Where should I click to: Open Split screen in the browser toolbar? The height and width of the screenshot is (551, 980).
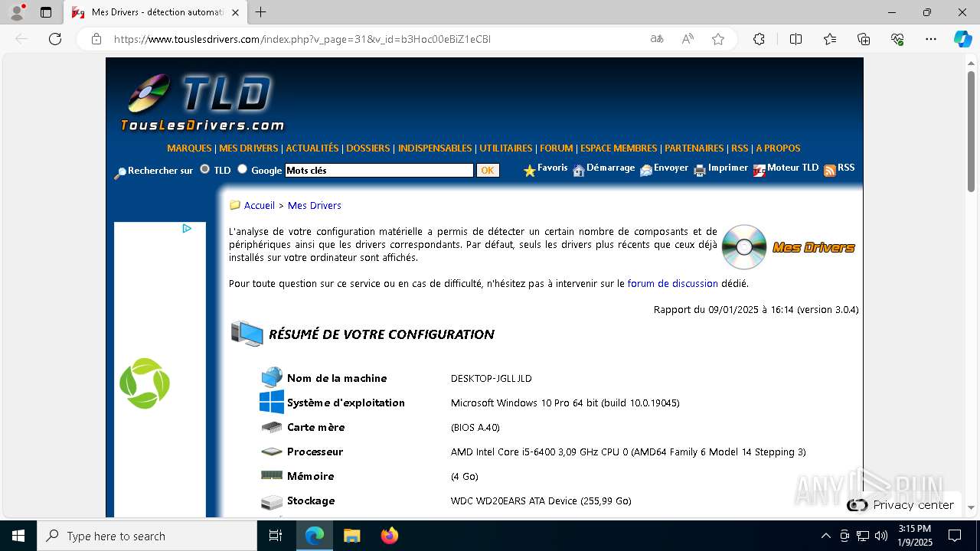(795, 39)
